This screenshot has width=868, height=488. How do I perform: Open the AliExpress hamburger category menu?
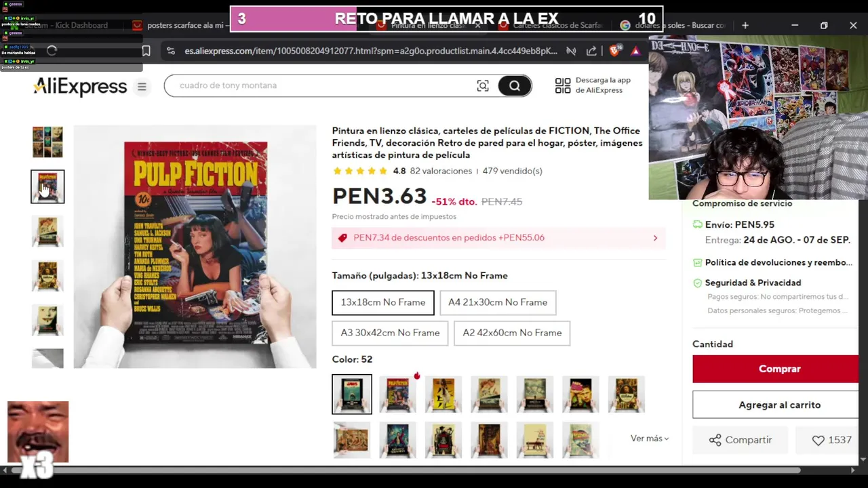tap(142, 87)
